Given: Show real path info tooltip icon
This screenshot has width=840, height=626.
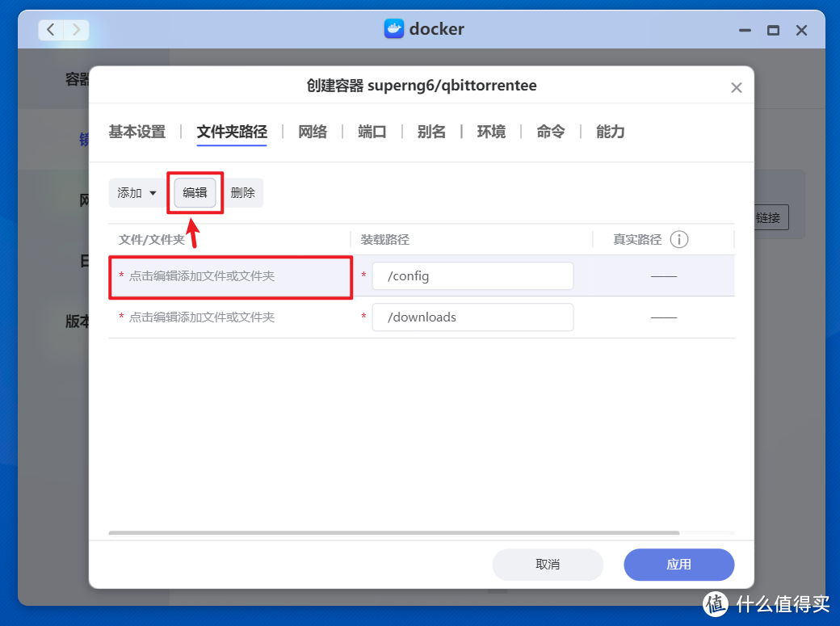Looking at the screenshot, I should pos(679,239).
